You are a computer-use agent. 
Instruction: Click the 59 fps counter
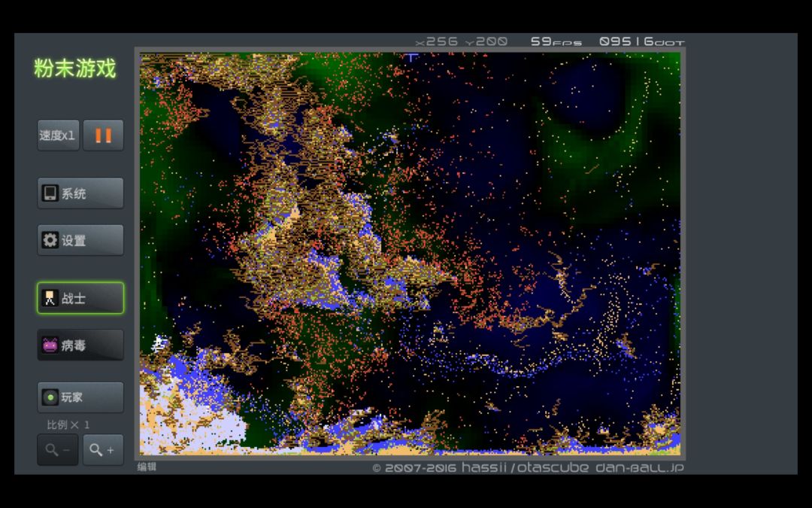coord(556,41)
